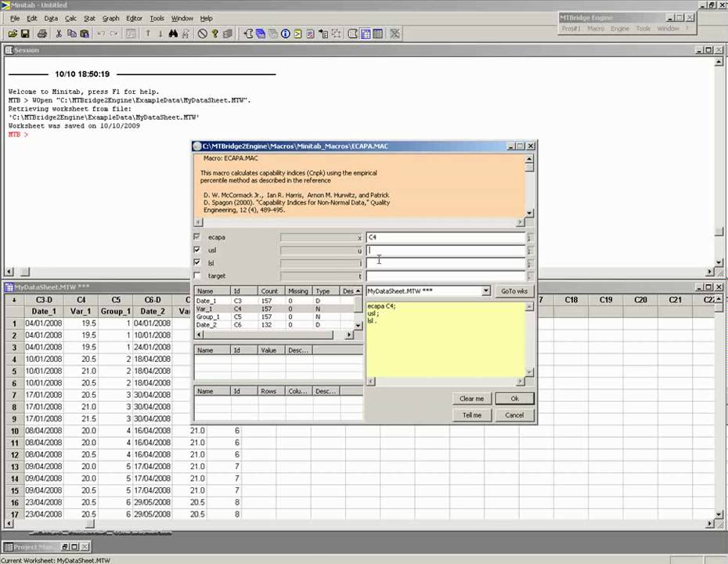Uncheck the lsl option checkbox
728x564 pixels.
click(196, 262)
